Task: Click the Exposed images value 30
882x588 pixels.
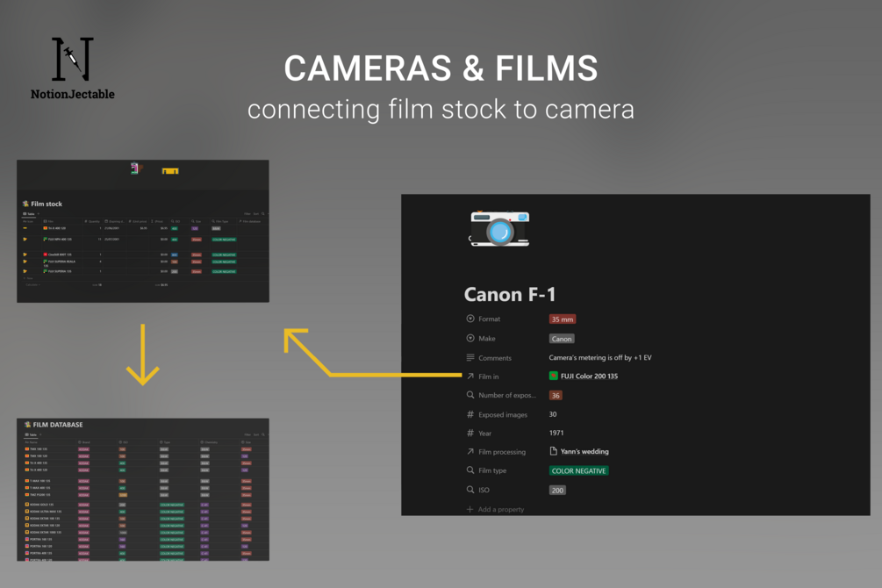Action: point(552,414)
